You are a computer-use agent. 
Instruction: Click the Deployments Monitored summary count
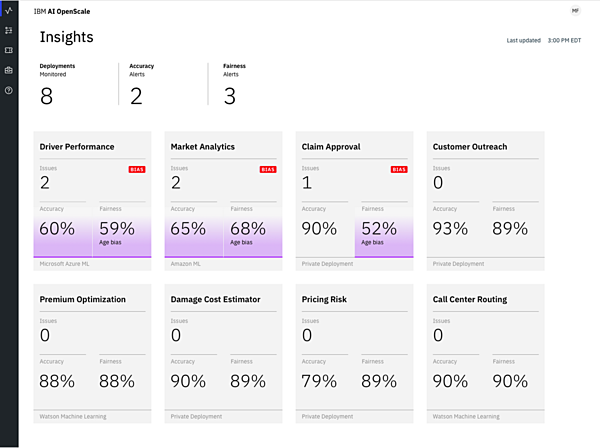[x=46, y=96]
